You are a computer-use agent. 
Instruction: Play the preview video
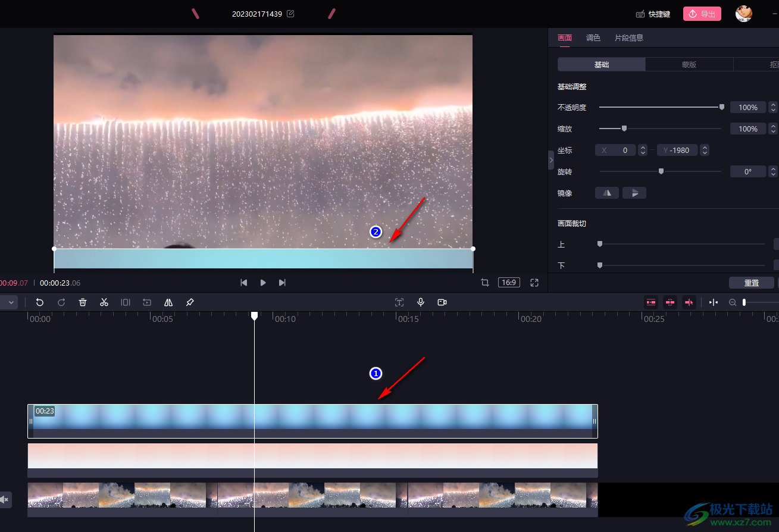pos(263,283)
